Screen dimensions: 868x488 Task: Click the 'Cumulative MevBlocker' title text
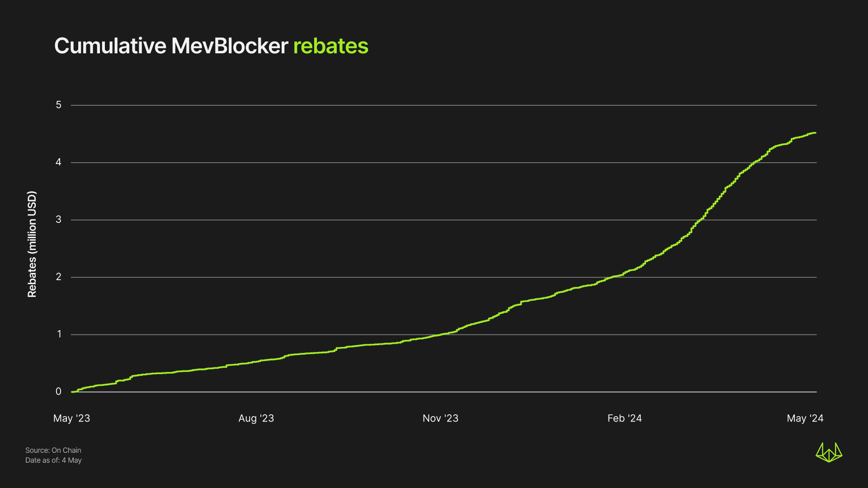click(171, 46)
